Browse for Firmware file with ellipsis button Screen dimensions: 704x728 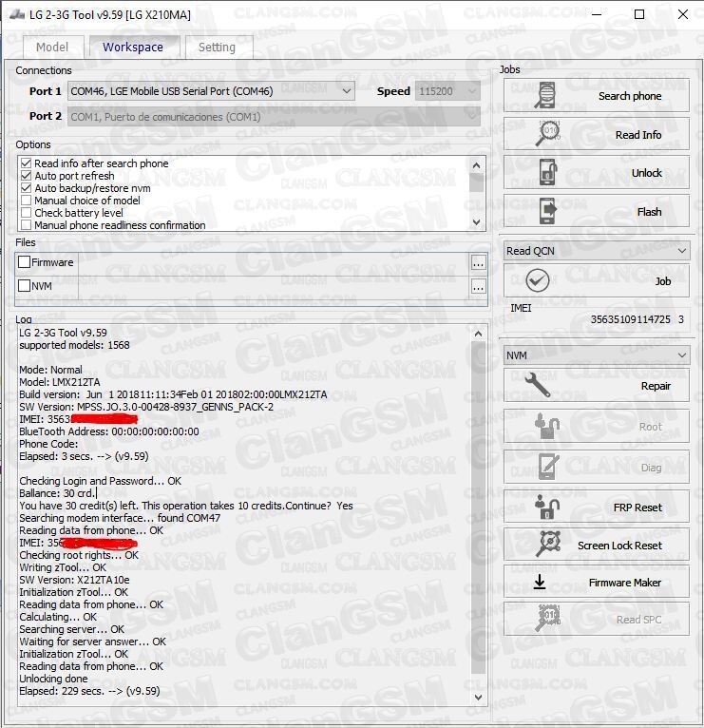(479, 263)
